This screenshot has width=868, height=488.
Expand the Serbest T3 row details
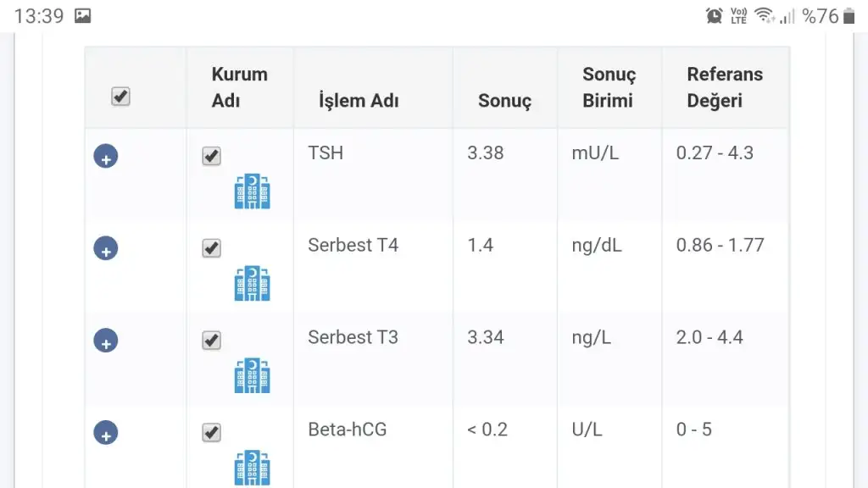coord(106,341)
